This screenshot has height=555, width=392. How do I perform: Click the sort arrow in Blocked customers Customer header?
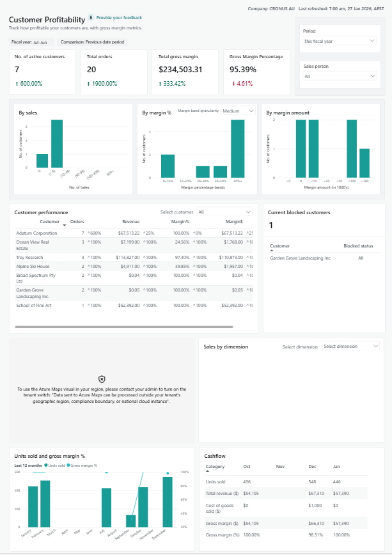pyautogui.click(x=272, y=251)
